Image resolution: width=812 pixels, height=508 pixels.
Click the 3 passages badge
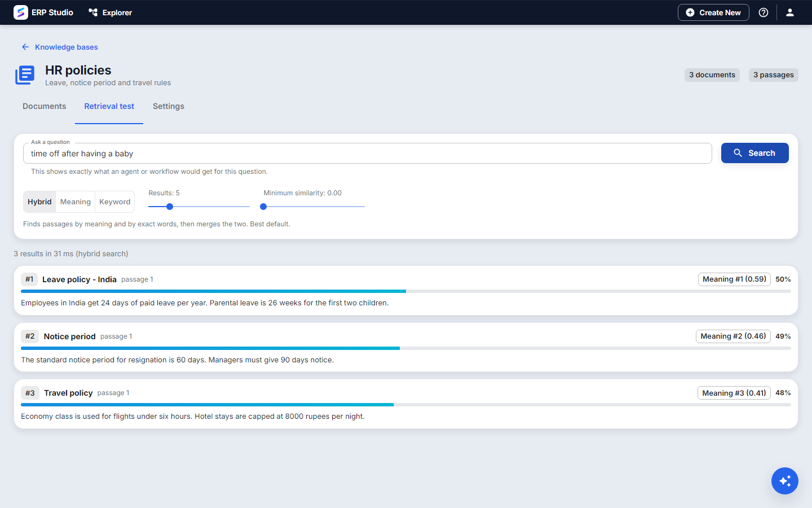tap(774, 75)
